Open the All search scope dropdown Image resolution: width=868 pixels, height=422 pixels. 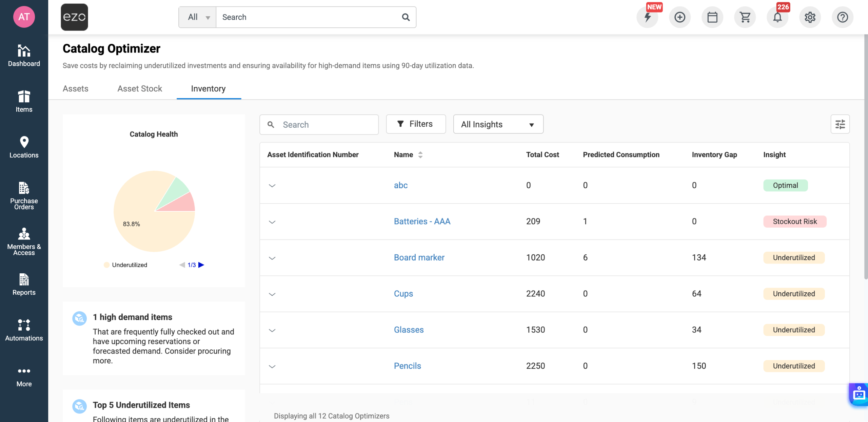198,17
